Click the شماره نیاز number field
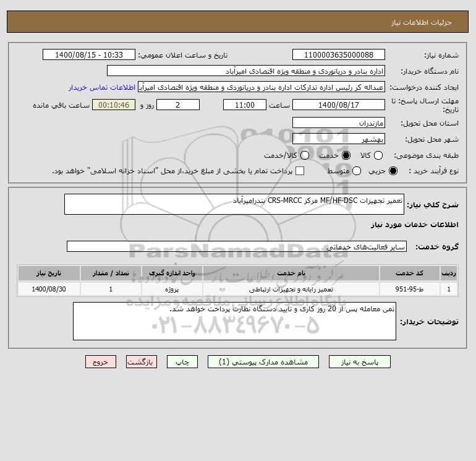Screen dimensions: 476x461 pos(339,54)
